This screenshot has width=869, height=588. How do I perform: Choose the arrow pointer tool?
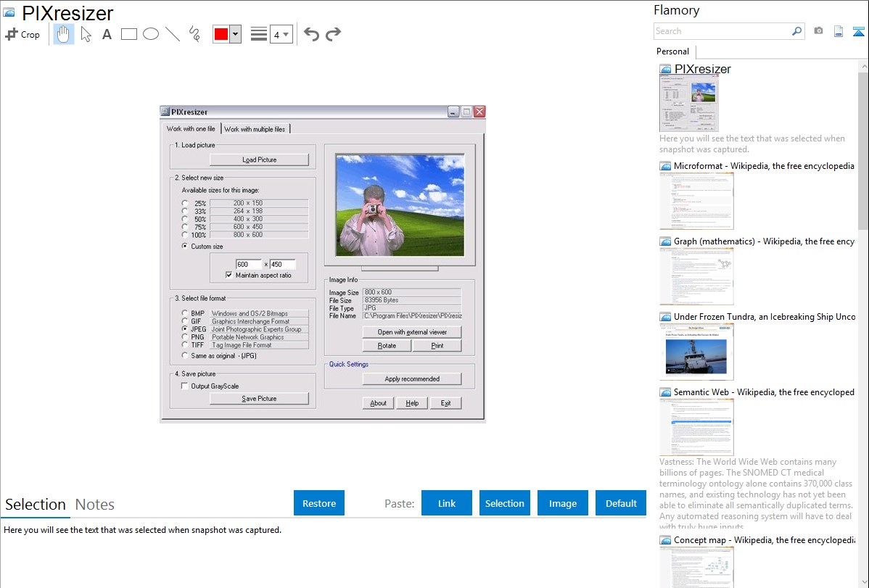(x=86, y=34)
